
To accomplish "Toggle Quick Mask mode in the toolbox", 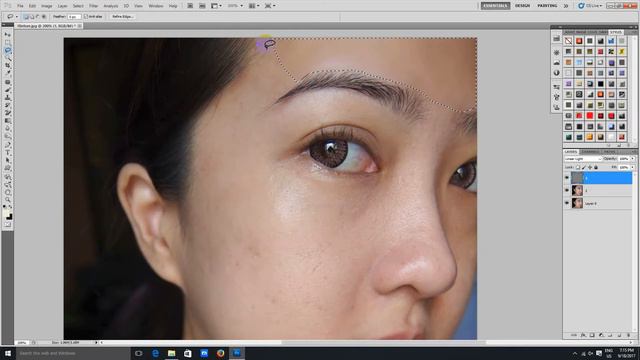I will pyautogui.click(x=8, y=224).
